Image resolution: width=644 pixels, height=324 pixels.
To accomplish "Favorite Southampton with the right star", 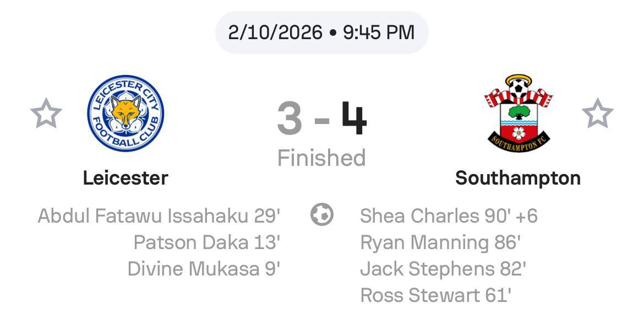I will [x=597, y=114].
